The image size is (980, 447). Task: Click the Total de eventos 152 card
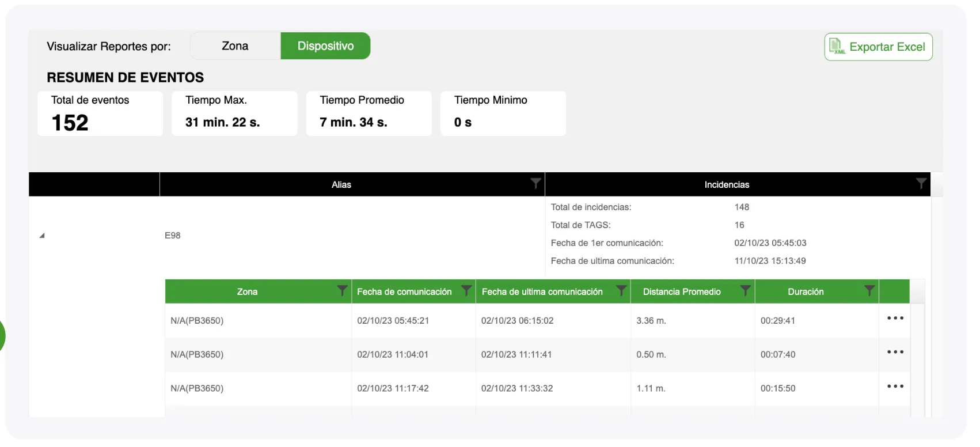[100, 113]
